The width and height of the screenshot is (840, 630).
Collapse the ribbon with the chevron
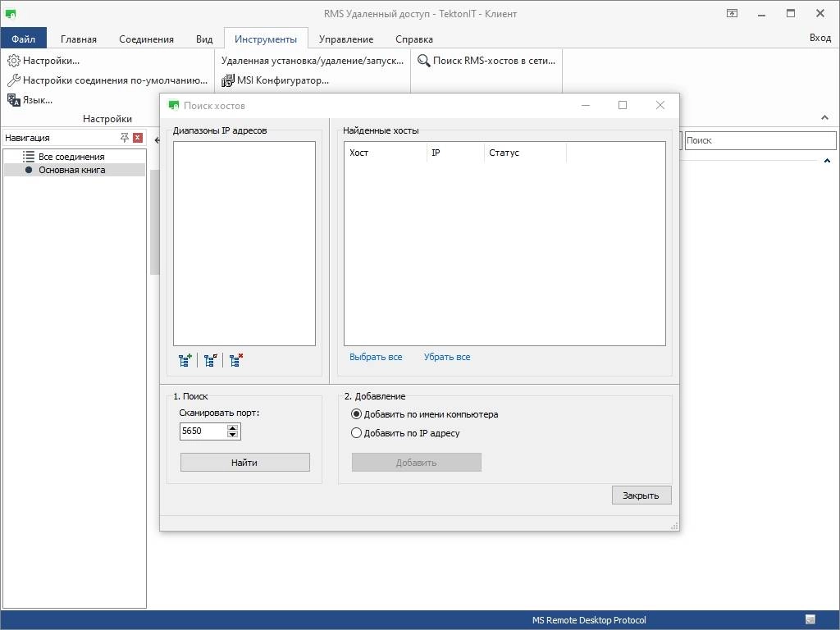pos(824,117)
